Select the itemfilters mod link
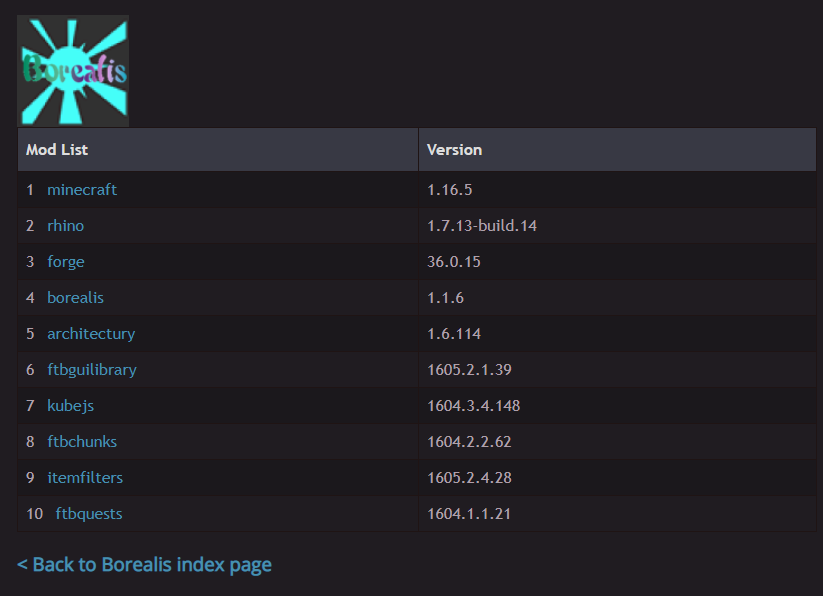This screenshot has height=596, width=823. click(85, 478)
